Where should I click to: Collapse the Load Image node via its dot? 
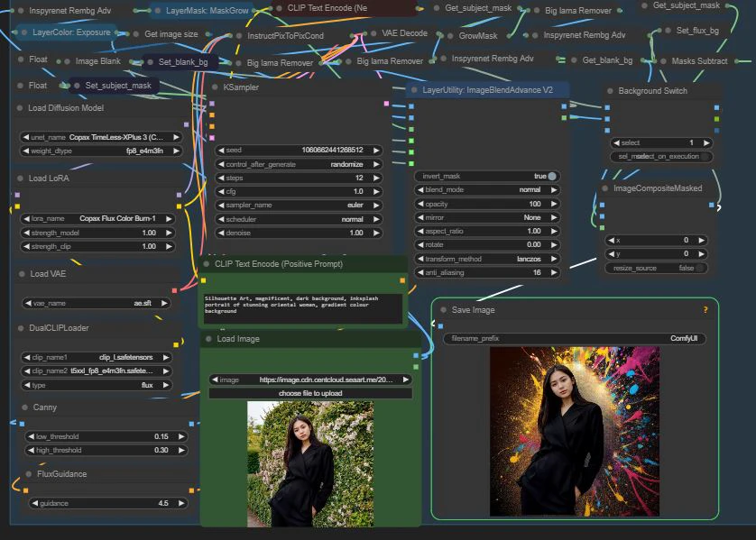pos(207,339)
